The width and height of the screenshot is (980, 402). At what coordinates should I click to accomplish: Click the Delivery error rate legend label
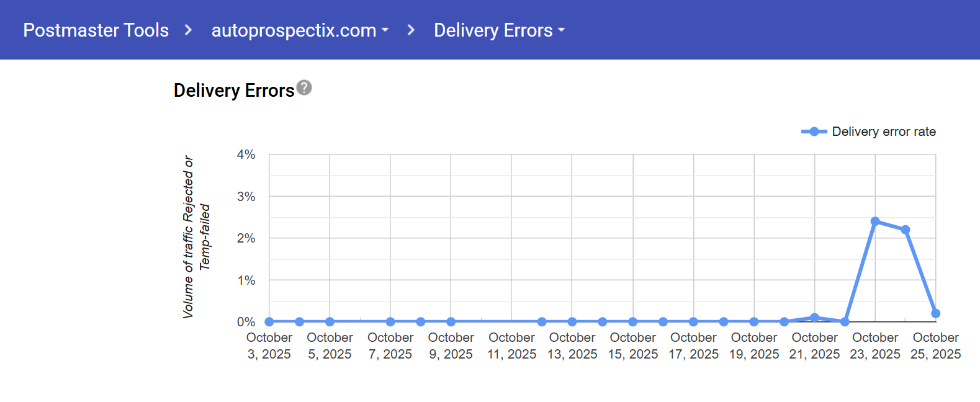[x=883, y=132]
